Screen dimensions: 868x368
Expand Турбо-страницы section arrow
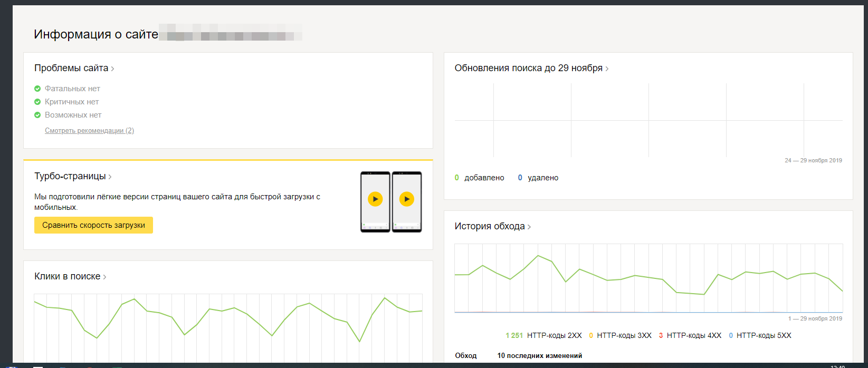point(110,177)
